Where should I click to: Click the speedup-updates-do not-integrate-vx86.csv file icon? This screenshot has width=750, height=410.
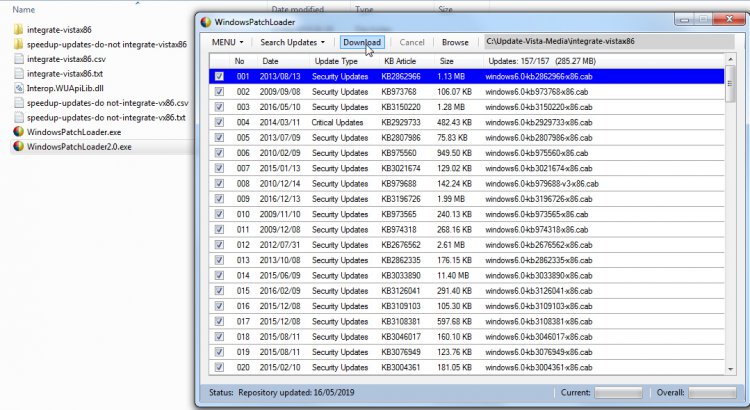(19, 103)
